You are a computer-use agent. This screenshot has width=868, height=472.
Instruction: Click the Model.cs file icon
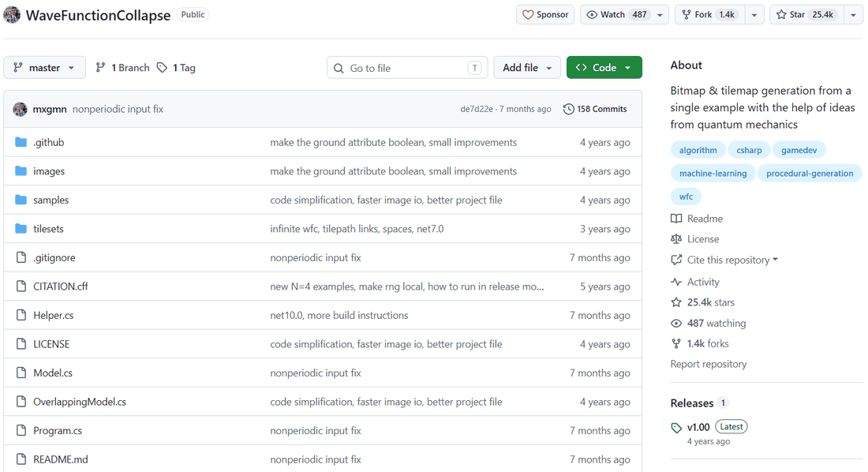pos(21,373)
